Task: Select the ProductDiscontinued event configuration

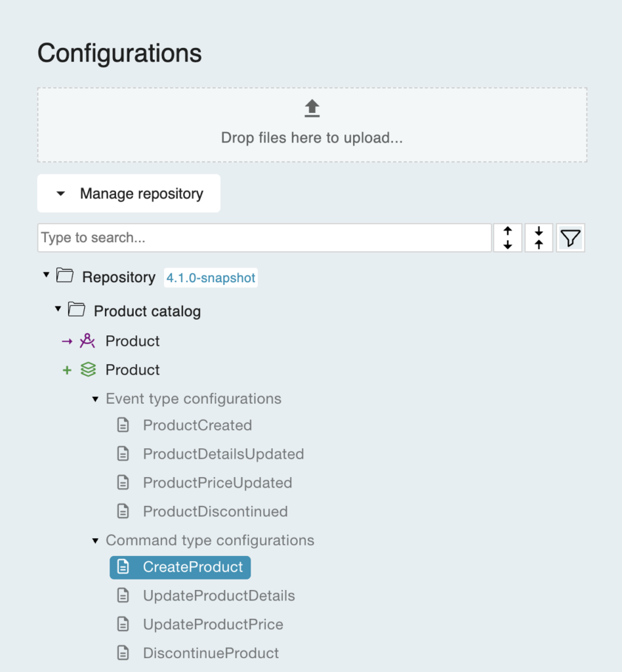Action: click(215, 511)
